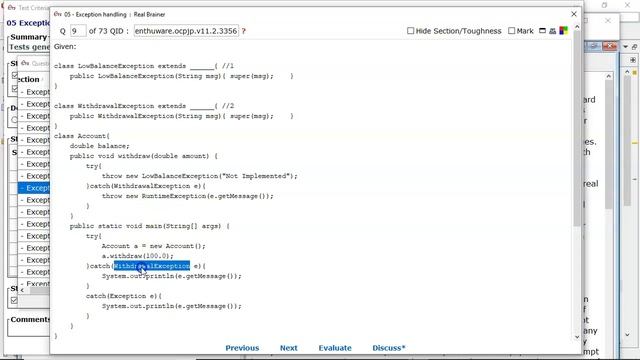
Task: Click 'public static void main' line
Action: 150,226
